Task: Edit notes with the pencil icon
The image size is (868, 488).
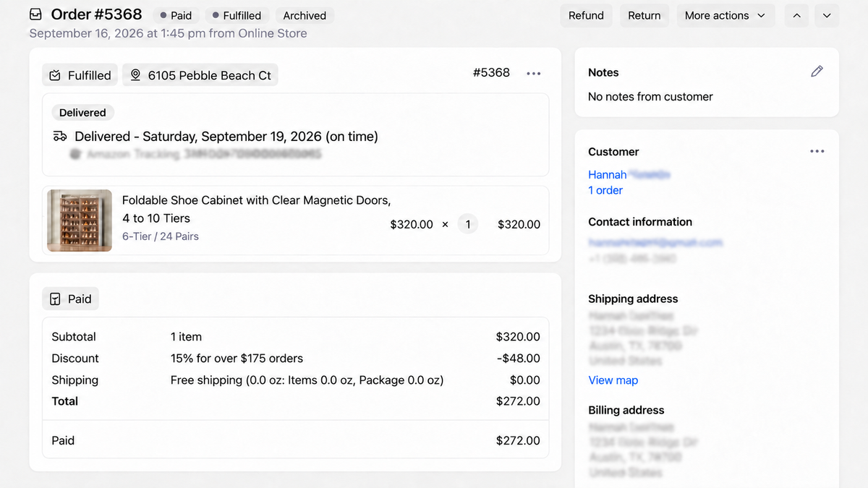Action: (817, 71)
